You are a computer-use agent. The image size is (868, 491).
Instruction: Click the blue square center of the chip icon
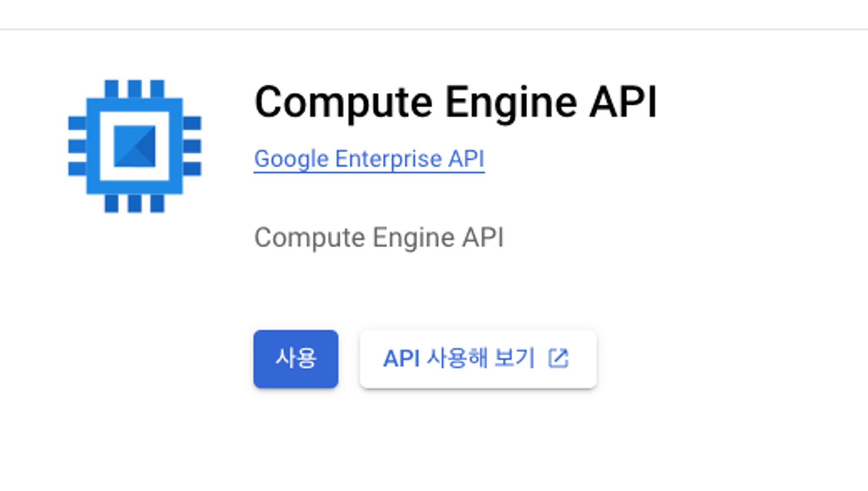[135, 146]
